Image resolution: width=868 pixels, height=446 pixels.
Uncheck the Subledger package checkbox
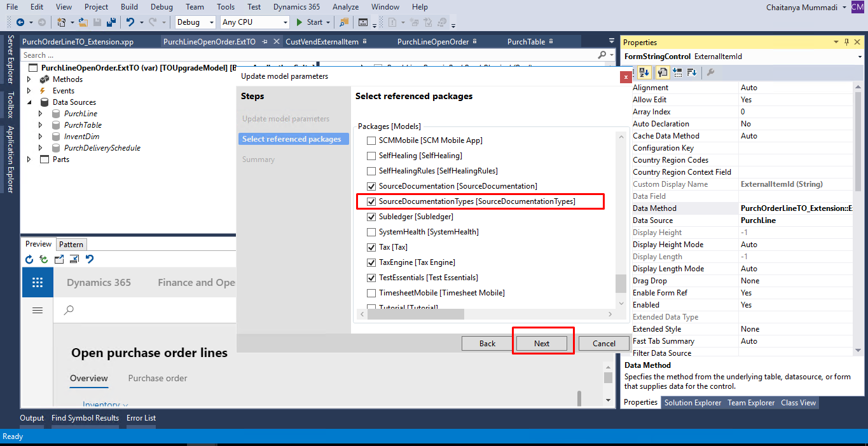372,217
